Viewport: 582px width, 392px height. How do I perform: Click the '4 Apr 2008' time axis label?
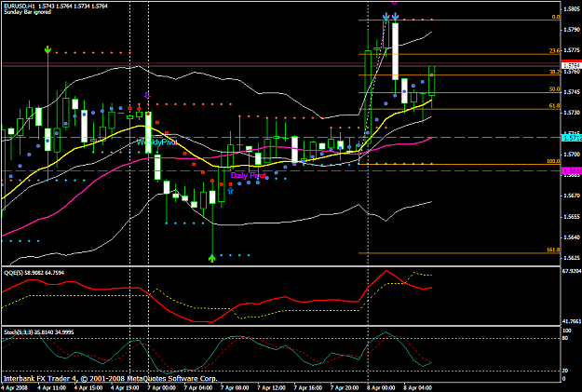tap(14, 387)
